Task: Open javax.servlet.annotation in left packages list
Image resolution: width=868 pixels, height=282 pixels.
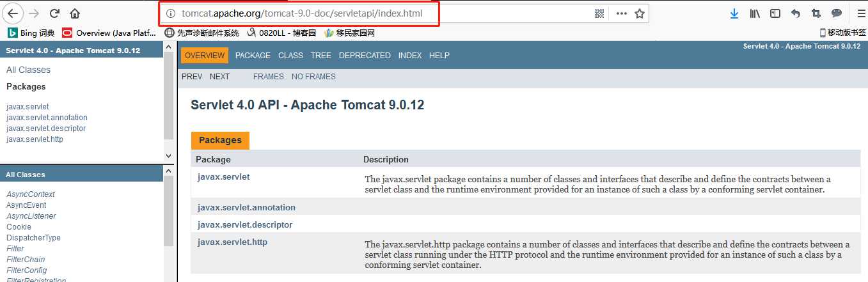Action: (x=47, y=118)
